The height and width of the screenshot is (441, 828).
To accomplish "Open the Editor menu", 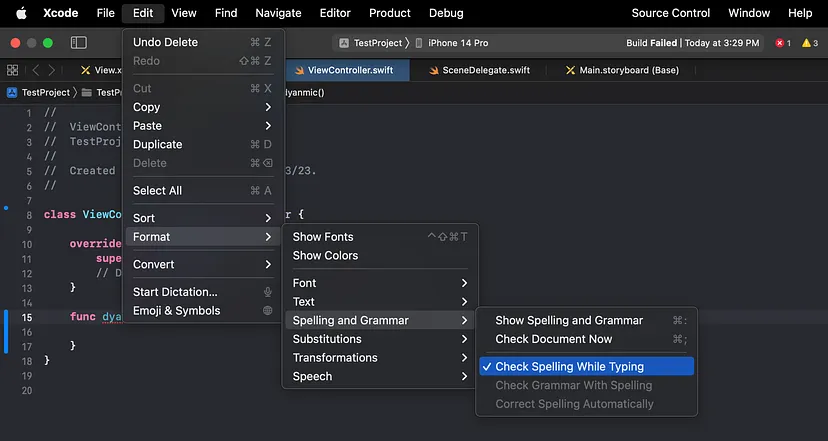I will (335, 13).
